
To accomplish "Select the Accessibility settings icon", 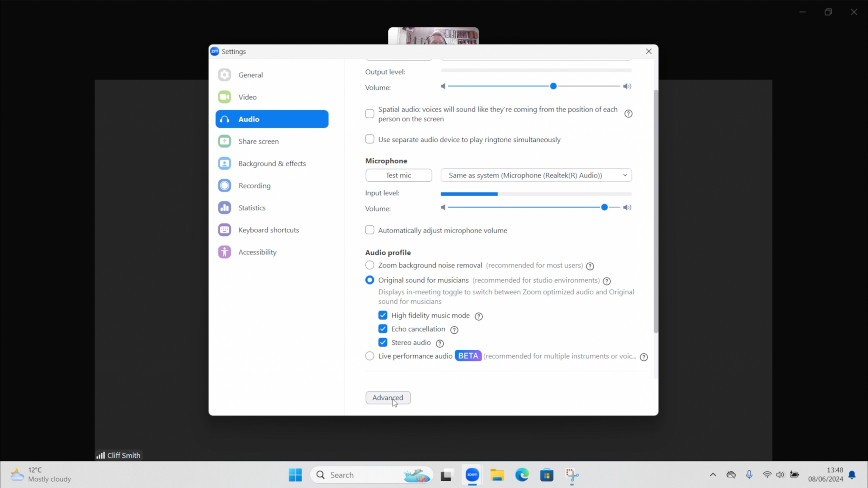I will click(224, 252).
